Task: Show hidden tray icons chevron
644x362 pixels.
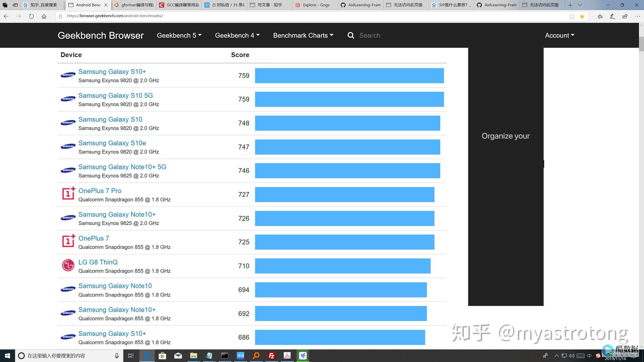Action: point(556,356)
